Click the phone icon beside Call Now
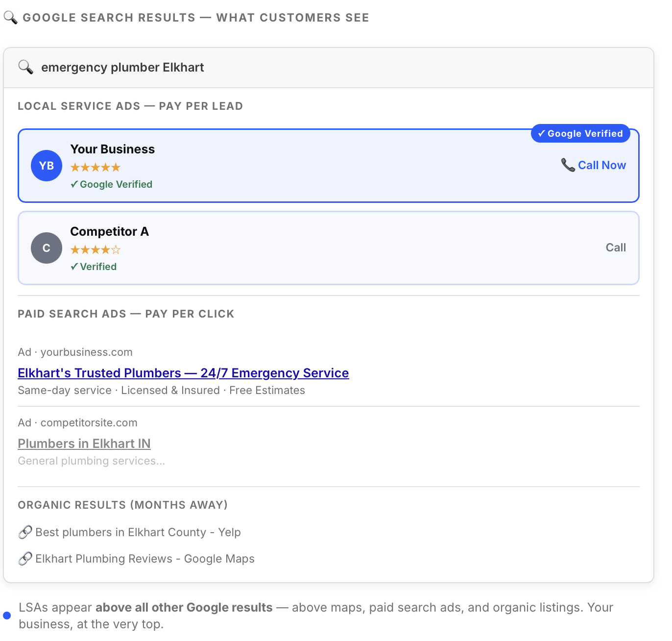The image size is (672, 641). point(567,165)
